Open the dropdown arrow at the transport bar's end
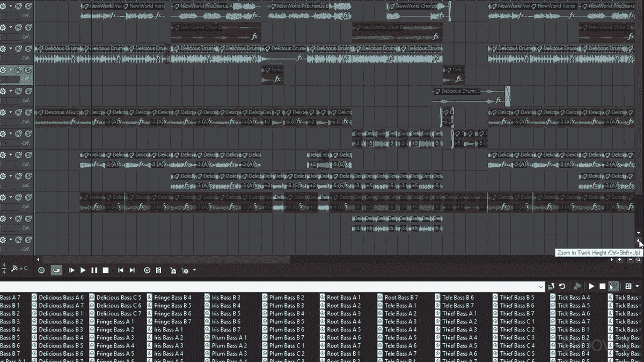The width and height of the screenshot is (644, 362). [194, 270]
